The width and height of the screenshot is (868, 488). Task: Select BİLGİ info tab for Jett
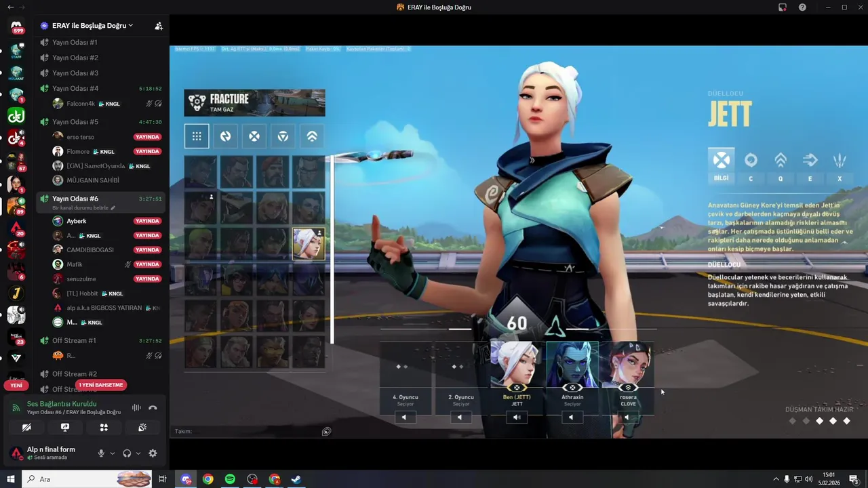(x=722, y=166)
